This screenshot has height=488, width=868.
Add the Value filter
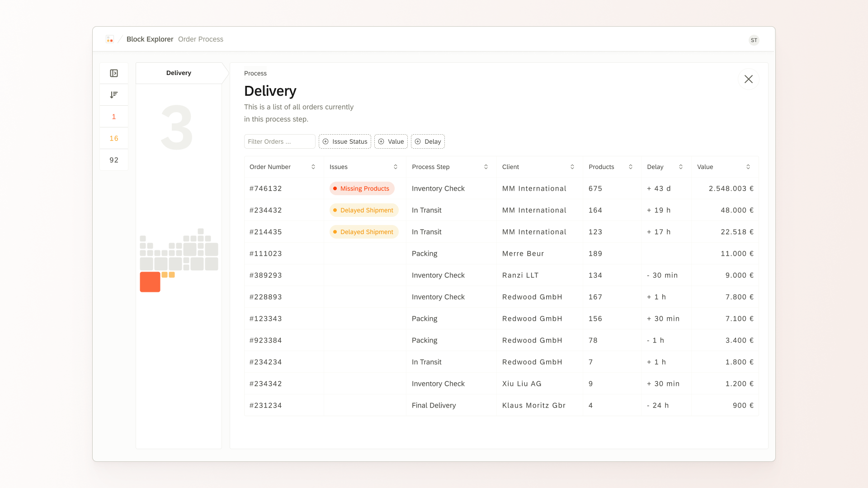tap(391, 141)
